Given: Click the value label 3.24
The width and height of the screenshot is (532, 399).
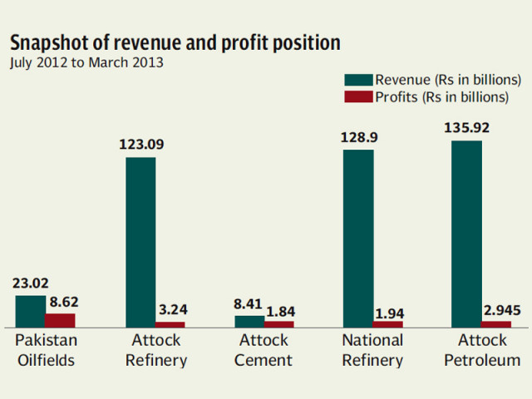Looking at the screenshot, I should (x=173, y=310).
